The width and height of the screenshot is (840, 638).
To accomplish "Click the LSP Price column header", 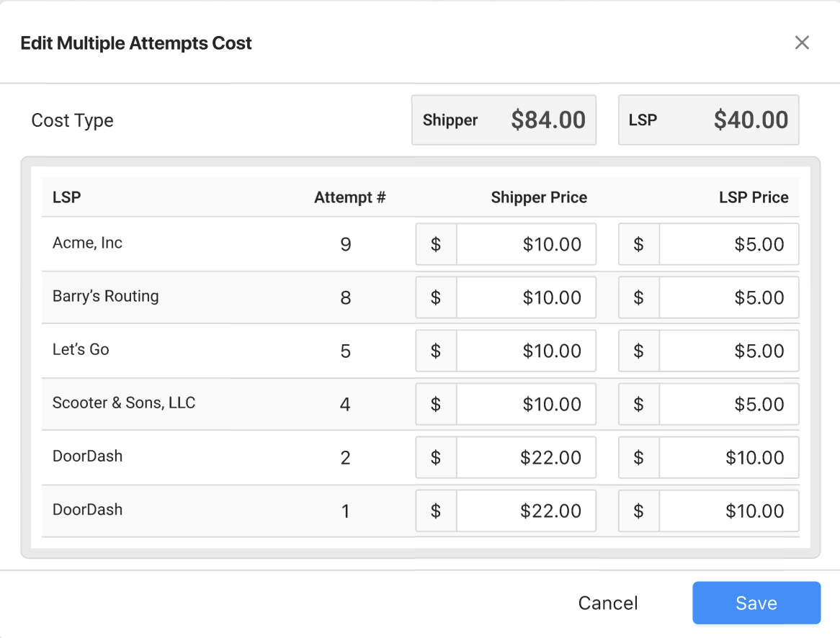I will (754, 197).
